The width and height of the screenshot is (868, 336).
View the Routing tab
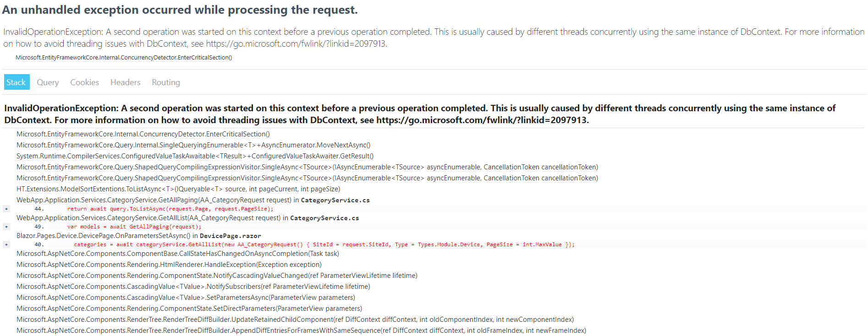[x=165, y=82]
